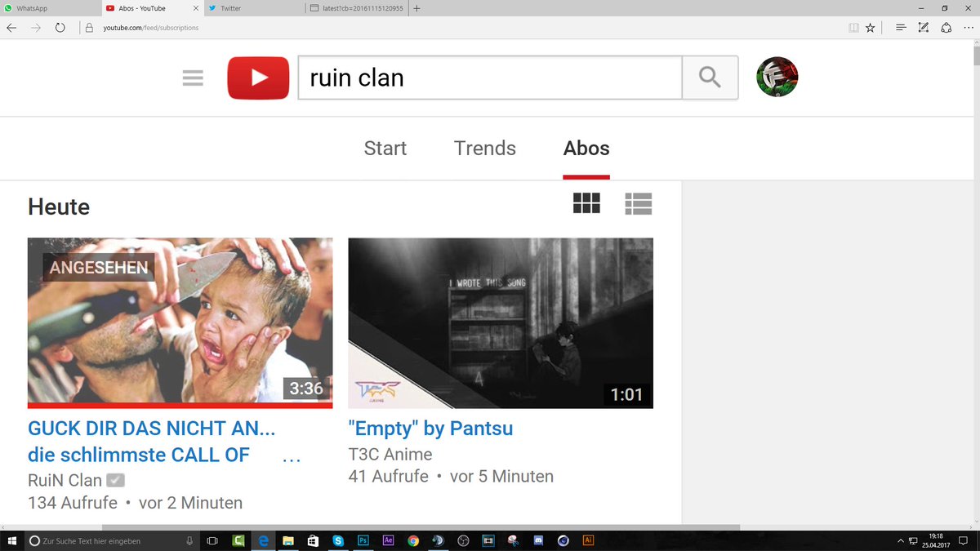Visit the RuiN Clan channel

(65, 480)
